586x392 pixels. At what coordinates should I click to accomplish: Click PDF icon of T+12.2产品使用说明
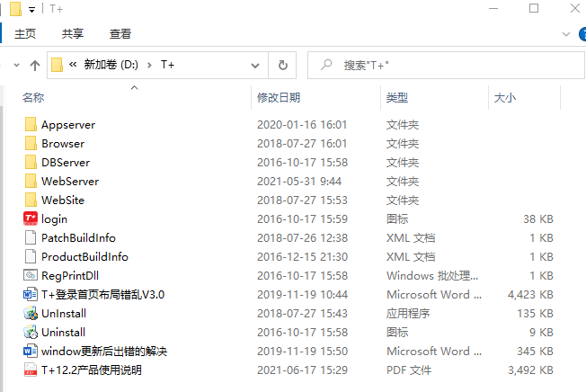tap(31, 370)
